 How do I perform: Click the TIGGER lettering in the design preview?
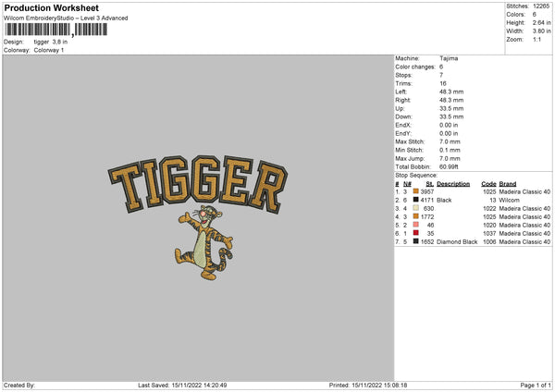point(198,184)
